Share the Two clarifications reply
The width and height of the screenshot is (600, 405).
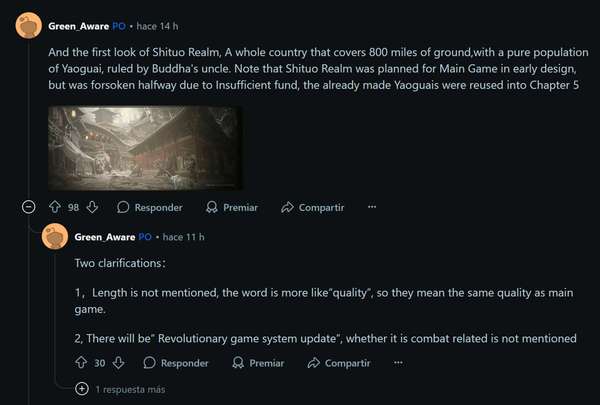[x=339, y=363]
